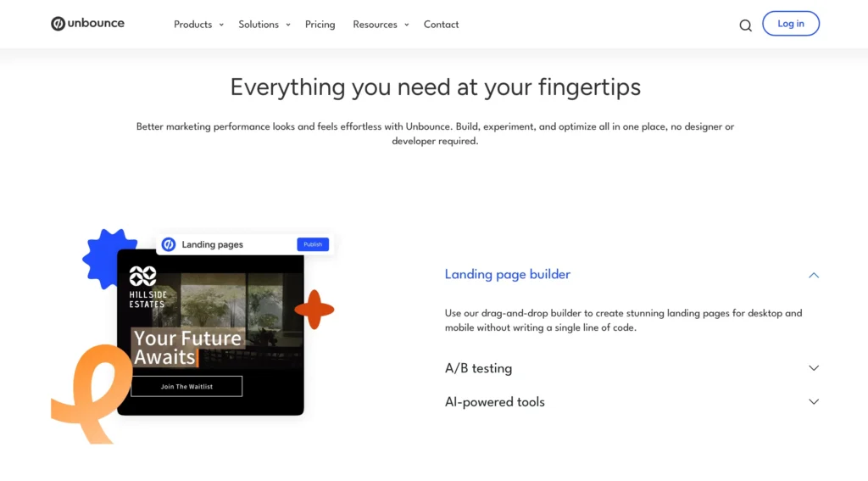Screen dimensions: 868x481
Task: Click the Unbounce icon beside Landing pages label
Action: tap(169, 244)
